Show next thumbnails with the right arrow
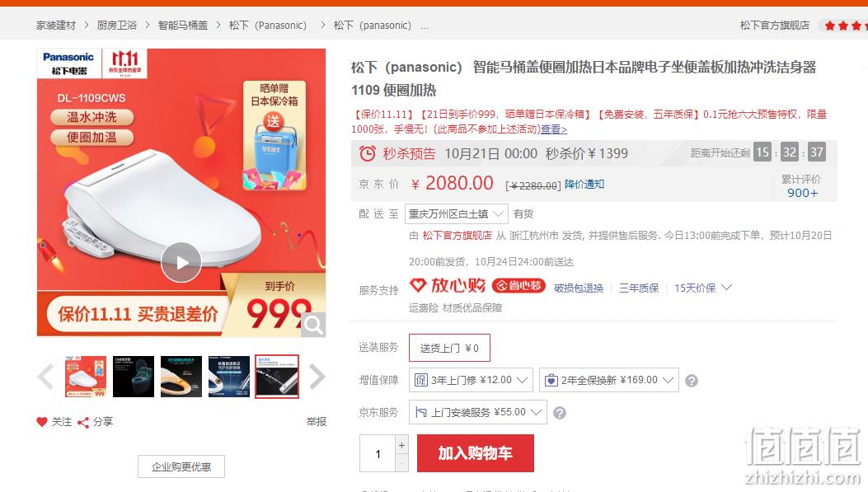868x492 pixels. pyautogui.click(x=317, y=377)
